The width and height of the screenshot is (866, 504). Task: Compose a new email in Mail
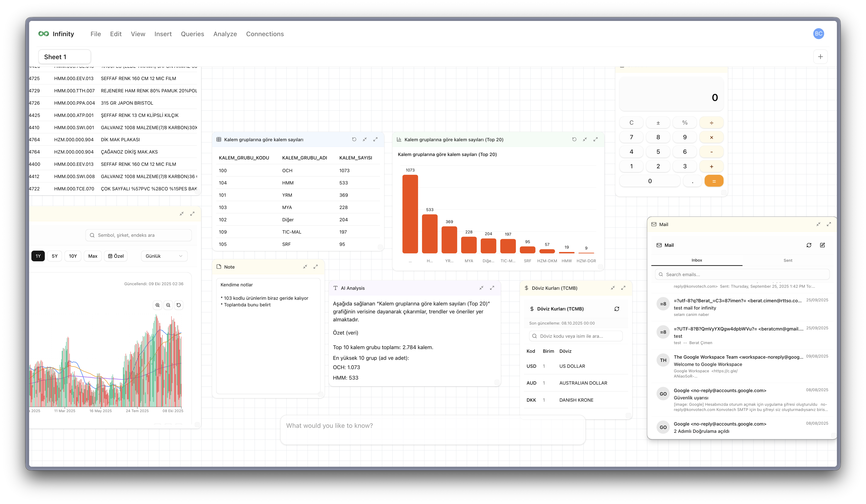pyautogui.click(x=822, y=245)
